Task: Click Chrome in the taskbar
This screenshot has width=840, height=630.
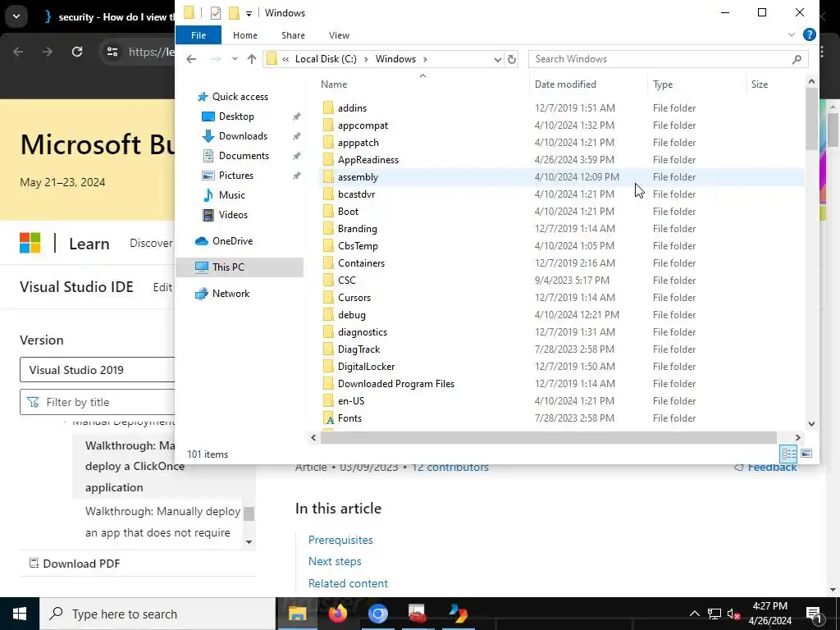Action: [377, 614]
